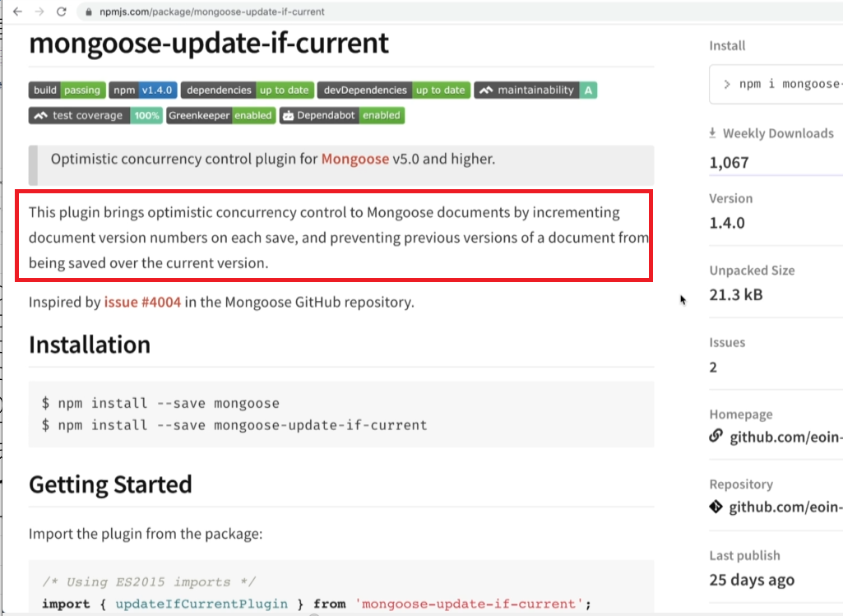Click the browser back arrow
Screen dimensions: 843x616
(x=16, y=12)
